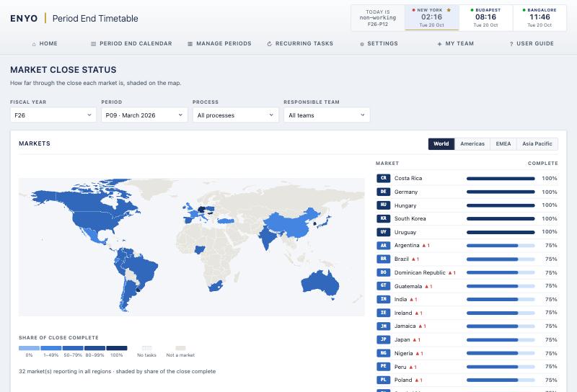Click the Uruguay 100% value
This screenshot has width=577, height=392.
550,232
